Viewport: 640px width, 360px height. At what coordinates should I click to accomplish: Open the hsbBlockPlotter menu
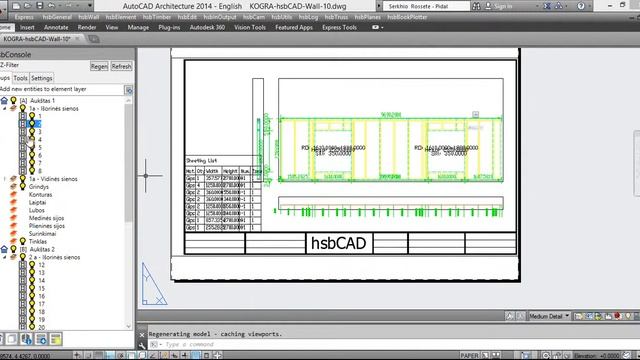coord(407,17)
